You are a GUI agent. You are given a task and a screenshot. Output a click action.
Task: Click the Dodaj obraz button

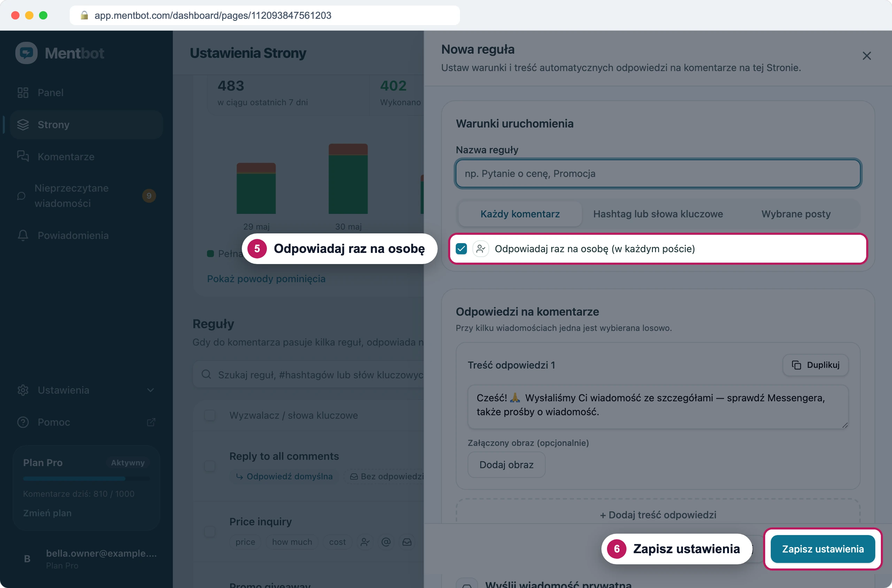(506, 465)
